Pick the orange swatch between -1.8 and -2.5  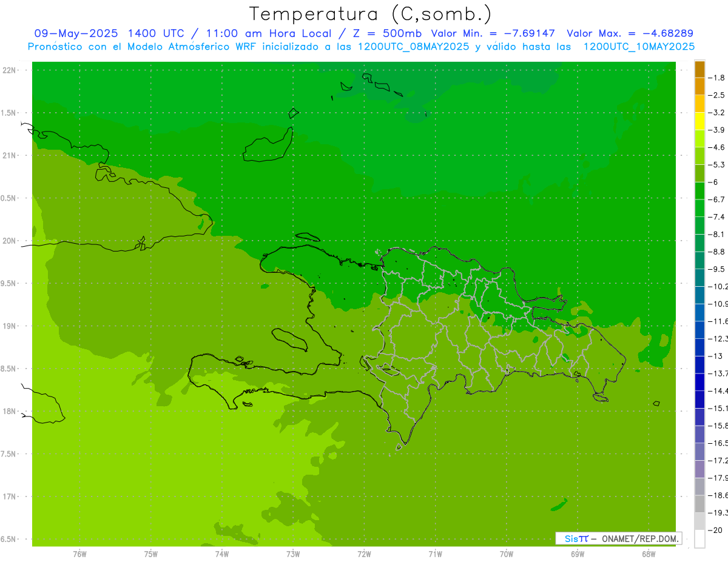(699, 87)
